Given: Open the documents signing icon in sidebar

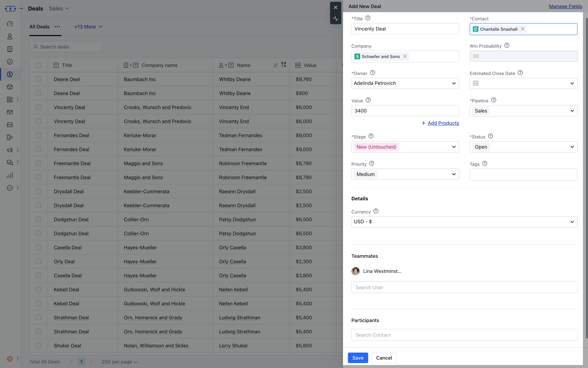Looking at the screenshot, I should pyautogui.click(x=10, y=138).
